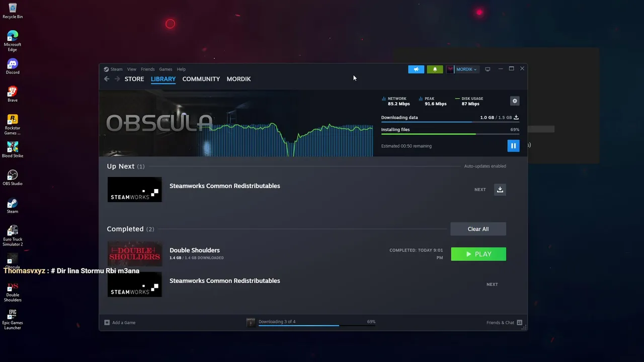Open the green notifications bell

(x=435, y=69)
